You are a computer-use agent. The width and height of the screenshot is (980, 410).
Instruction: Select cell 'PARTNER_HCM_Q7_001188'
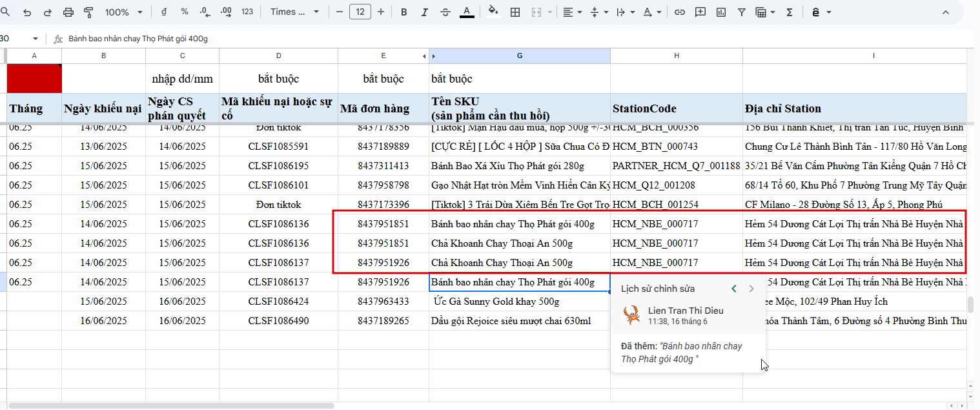click(x=677, y=166)
